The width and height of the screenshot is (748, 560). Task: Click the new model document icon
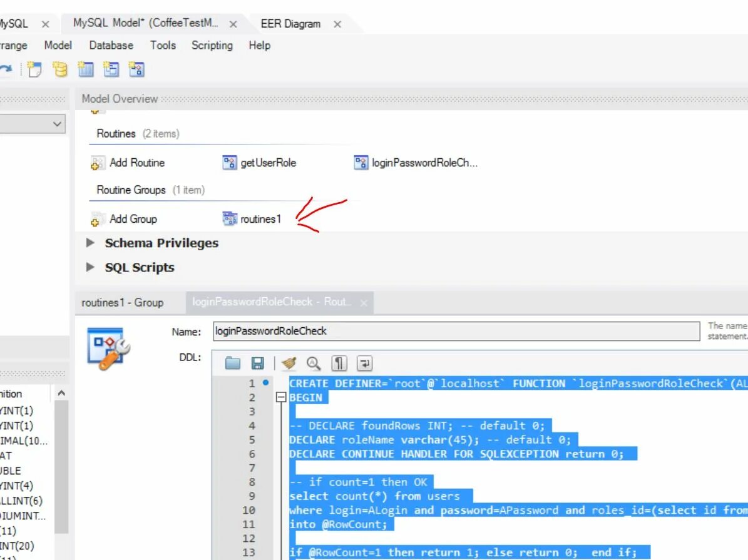(34, 69)
